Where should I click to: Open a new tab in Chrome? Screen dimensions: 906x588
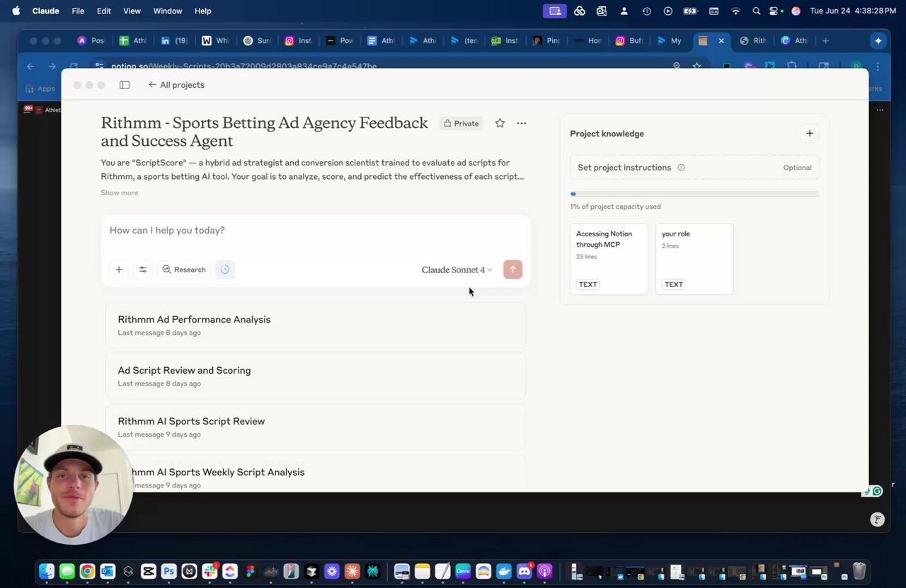click(x=825, y=40)
